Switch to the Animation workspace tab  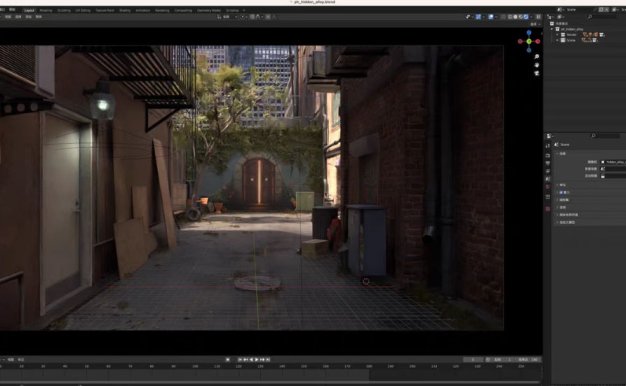[x=143, y=10]
